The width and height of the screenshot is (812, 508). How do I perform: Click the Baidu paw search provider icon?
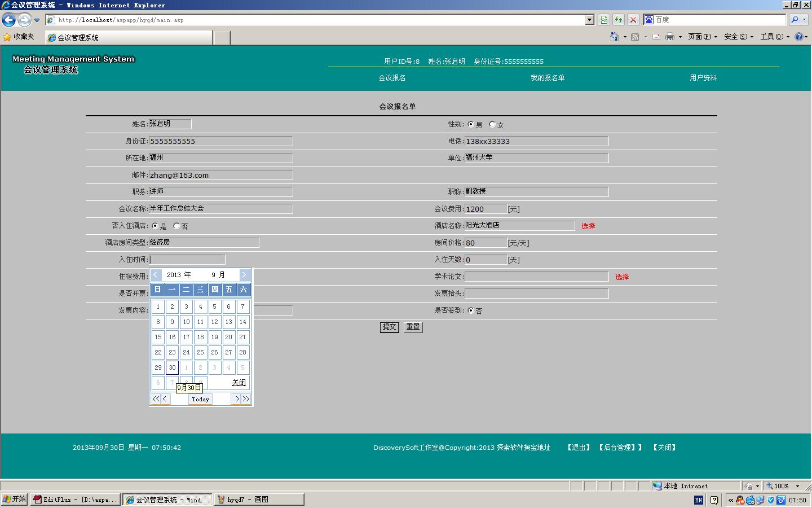(649, 20)
